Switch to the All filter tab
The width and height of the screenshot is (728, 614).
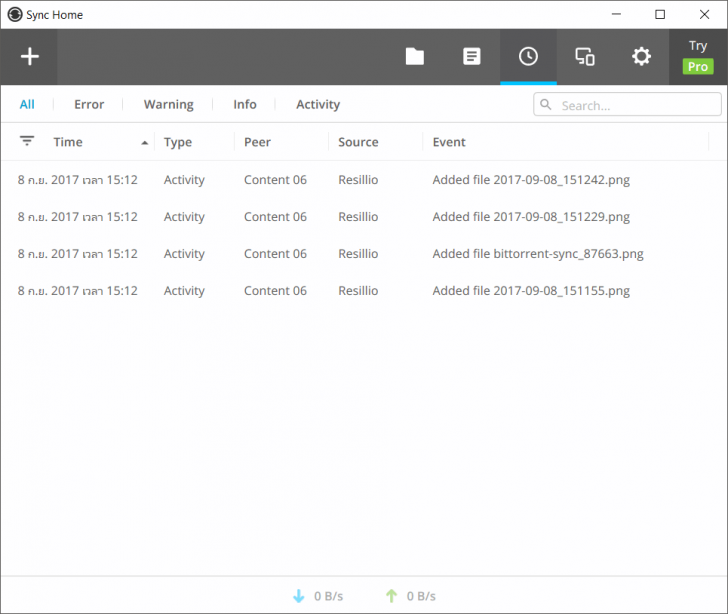point(27,104)
